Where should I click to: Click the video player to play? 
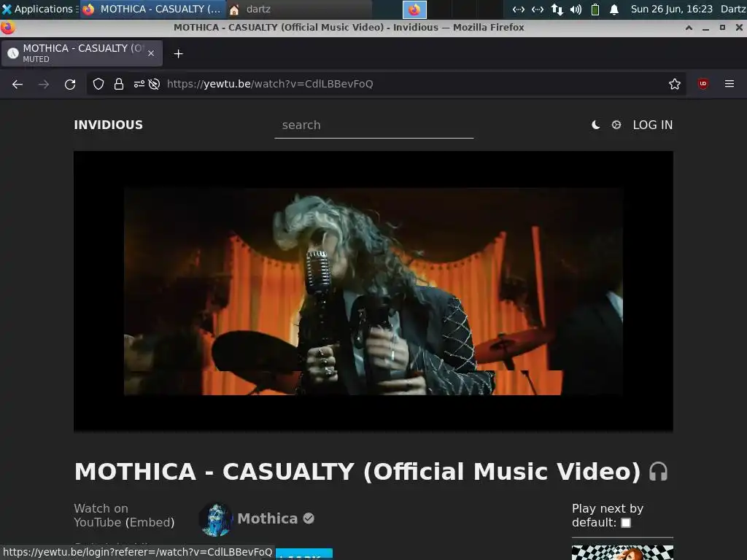[x=373, y=292]
